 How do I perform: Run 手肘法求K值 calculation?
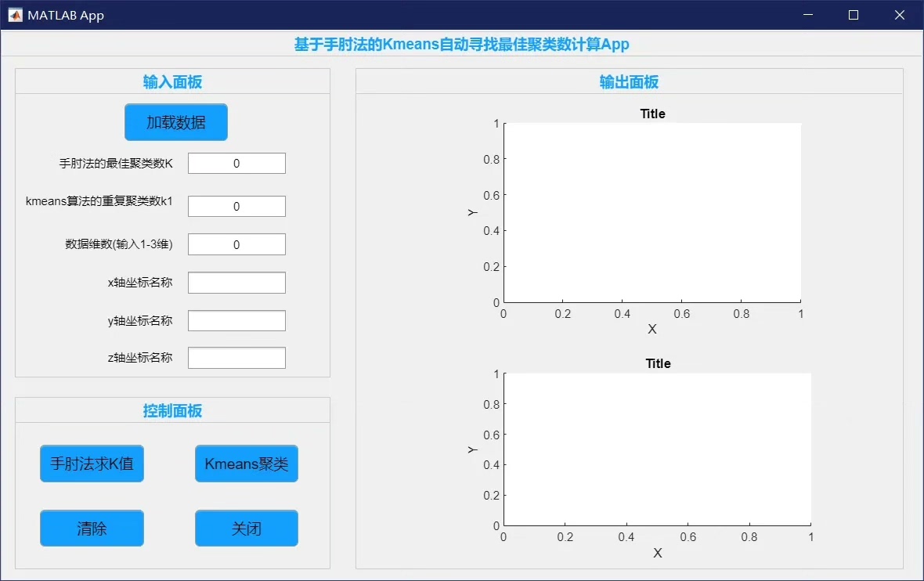(x=92, y=463)
